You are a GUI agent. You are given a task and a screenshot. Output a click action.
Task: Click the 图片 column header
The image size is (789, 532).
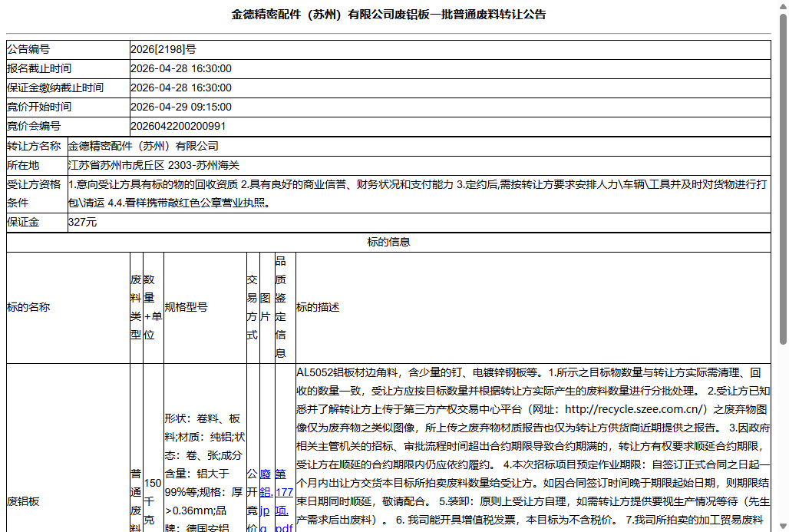(266, 308)
